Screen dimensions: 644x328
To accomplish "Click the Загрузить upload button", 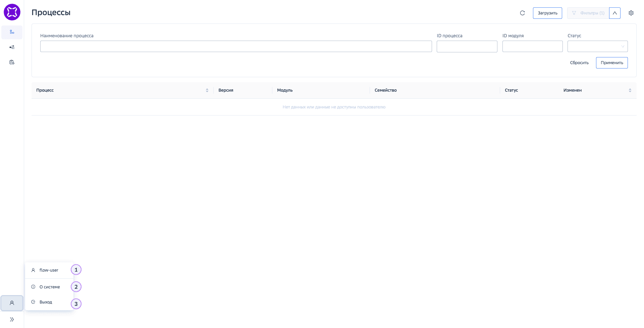I will (547, 13).
